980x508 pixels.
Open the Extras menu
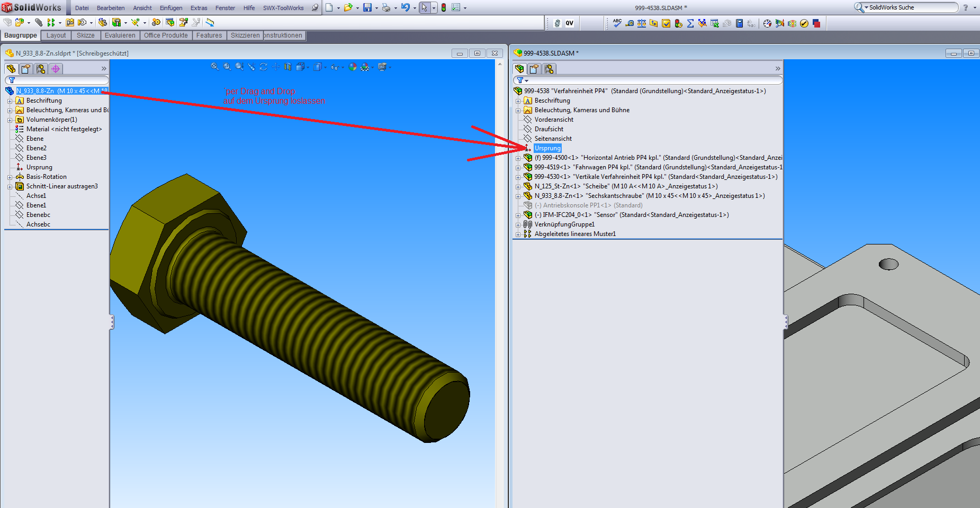(199, 8)
